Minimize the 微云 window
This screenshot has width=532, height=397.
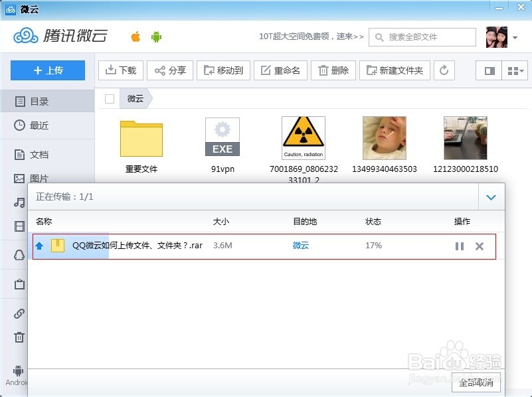(499, 8)
